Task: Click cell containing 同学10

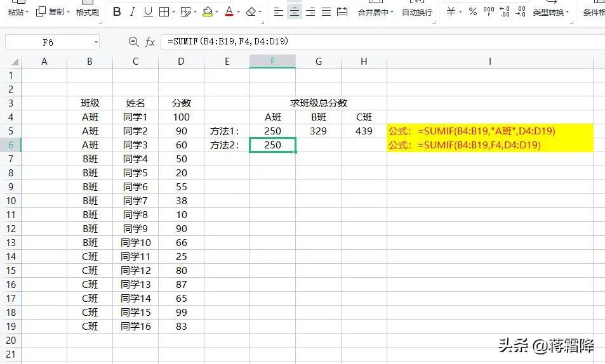Action: point(135,242)
